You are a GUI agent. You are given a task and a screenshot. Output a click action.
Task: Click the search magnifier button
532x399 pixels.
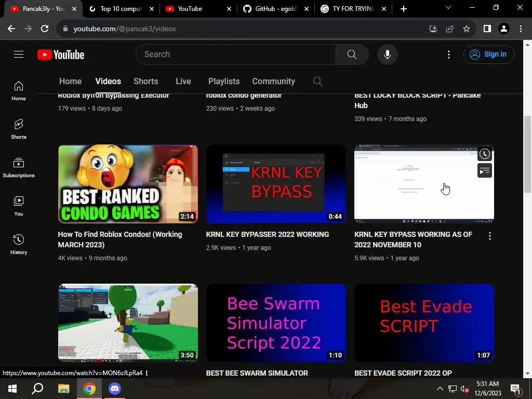pos(352,54)
